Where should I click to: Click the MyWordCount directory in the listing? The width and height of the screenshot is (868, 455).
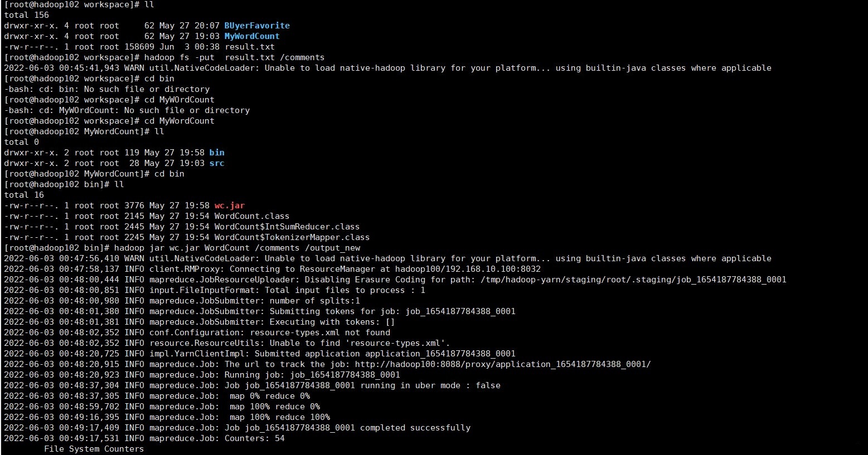252,36
